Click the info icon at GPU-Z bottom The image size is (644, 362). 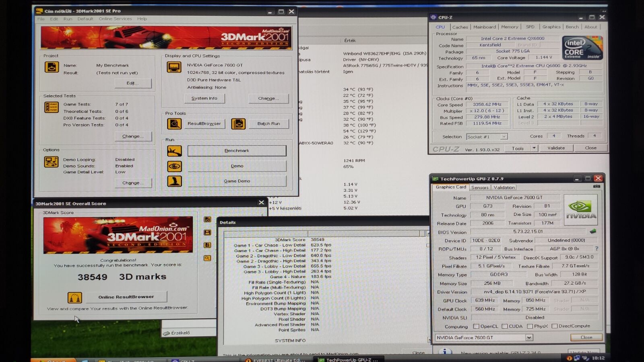pos(445,352)
